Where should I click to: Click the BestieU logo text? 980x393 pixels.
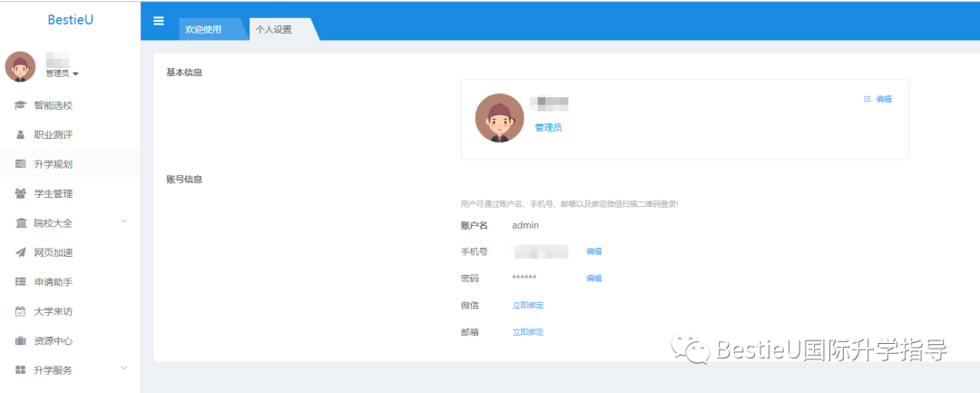(x=71, y=20)
